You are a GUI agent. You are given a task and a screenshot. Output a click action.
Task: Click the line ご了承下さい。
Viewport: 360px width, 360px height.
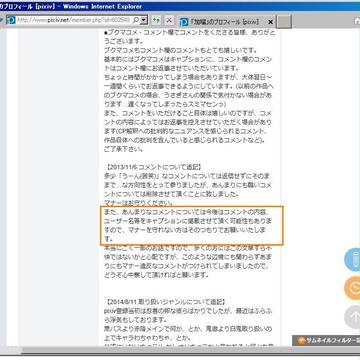pos(124,149)
